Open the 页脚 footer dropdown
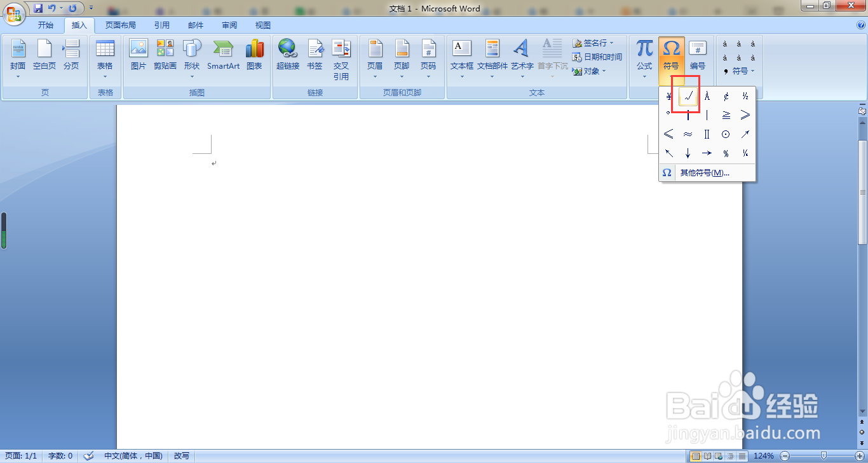Viewport: 868px width, 463px height. [x=402, y=59]
